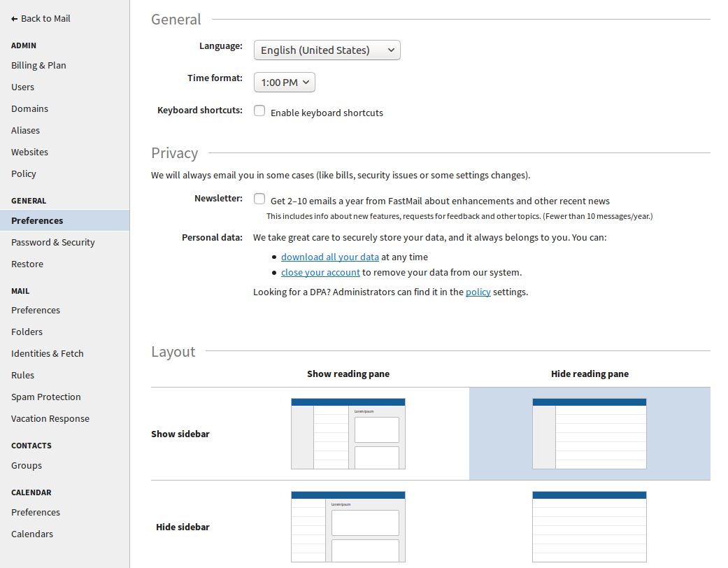The image size is (728, 568).
Task: Open Password & Security settings
Action: pyautogui.click(x=53, y=242)
